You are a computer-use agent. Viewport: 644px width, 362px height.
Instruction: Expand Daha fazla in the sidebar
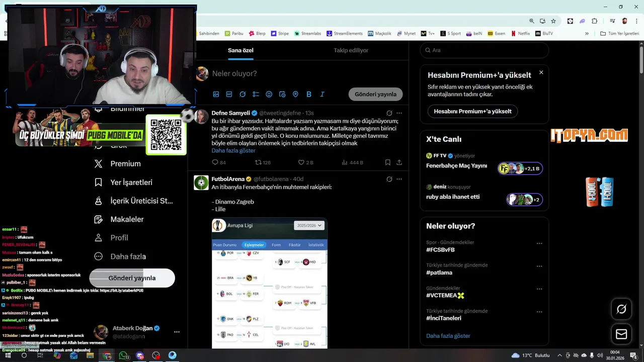click(x=120, y=256)
